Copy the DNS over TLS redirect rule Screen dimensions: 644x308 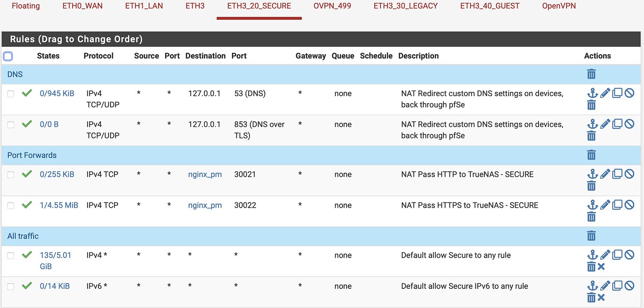[x=617, y=124]
